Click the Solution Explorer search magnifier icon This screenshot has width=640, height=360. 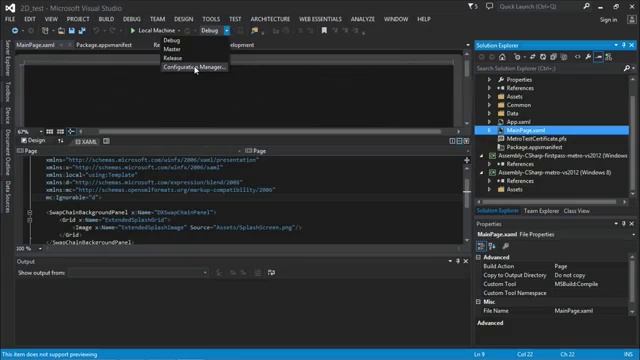(627, 68)
